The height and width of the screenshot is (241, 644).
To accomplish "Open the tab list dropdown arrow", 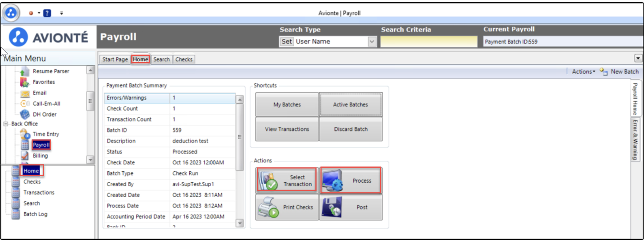I will tap(638, 59).
